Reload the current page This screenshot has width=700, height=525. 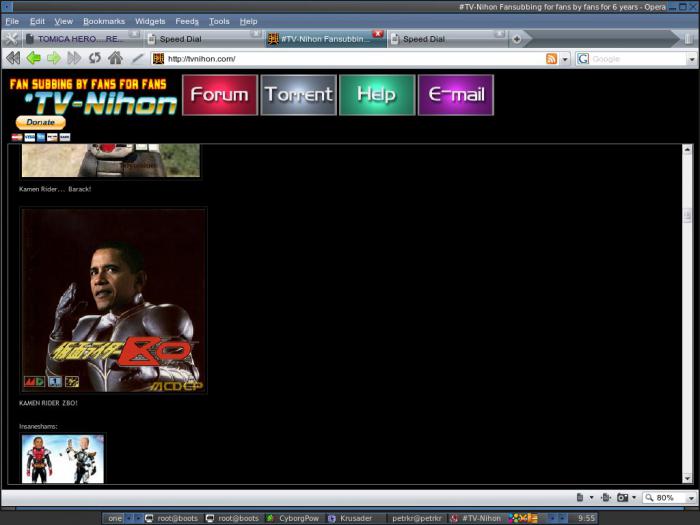click(x=95, y=58)
